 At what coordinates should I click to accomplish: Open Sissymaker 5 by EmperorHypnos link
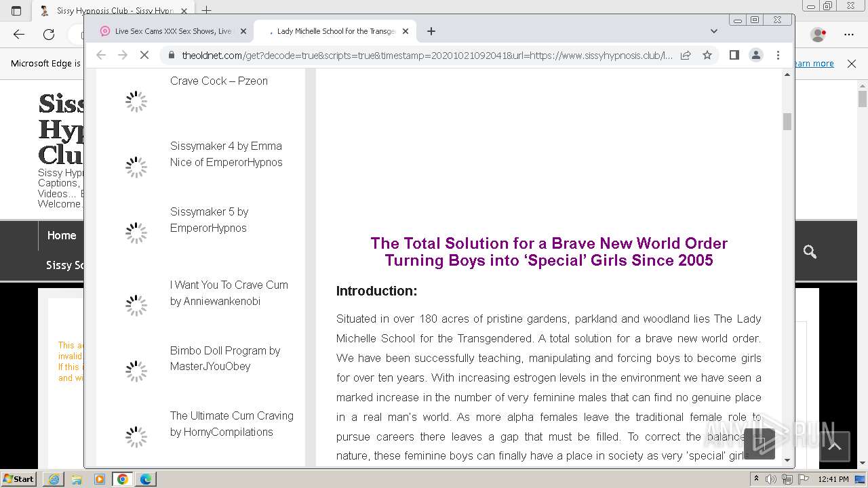tap(210, 220)
